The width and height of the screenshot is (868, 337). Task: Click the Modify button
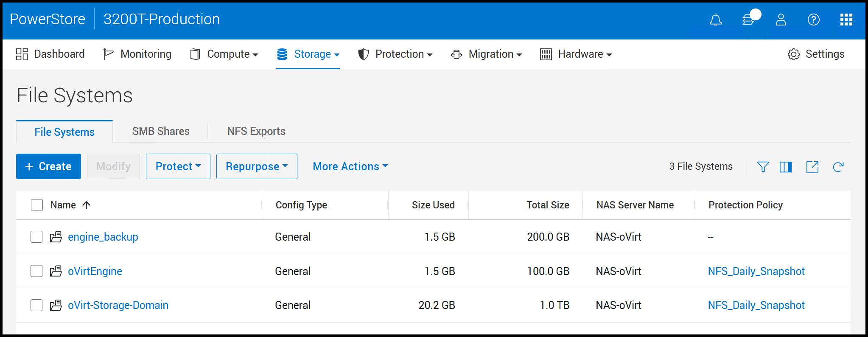pyautogui.click(x=113, y=166)
